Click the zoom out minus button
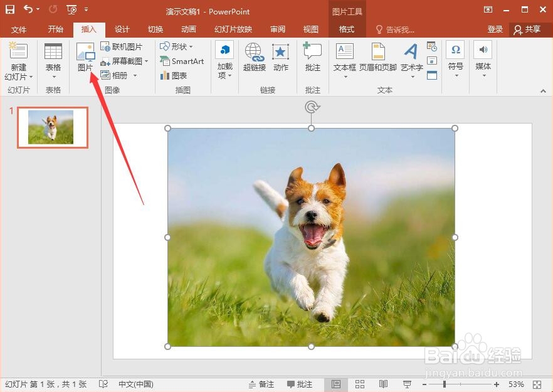The image size is (553, 392). (x=424, y=384)
